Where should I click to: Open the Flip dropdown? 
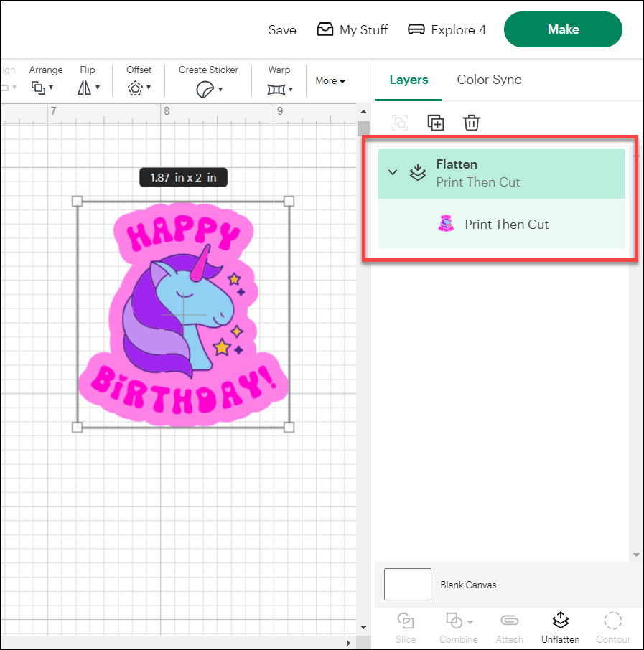point(88,88)
